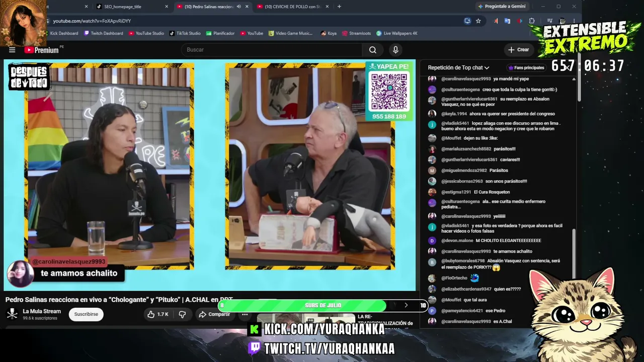Bookmark this page with the star icon
The height and width of the screenshot is (362, 644).
(478, 21)
